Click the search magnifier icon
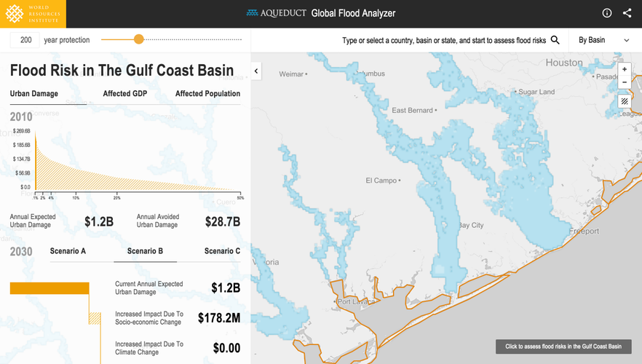This screenshot has height=364, width=642. 555,40
